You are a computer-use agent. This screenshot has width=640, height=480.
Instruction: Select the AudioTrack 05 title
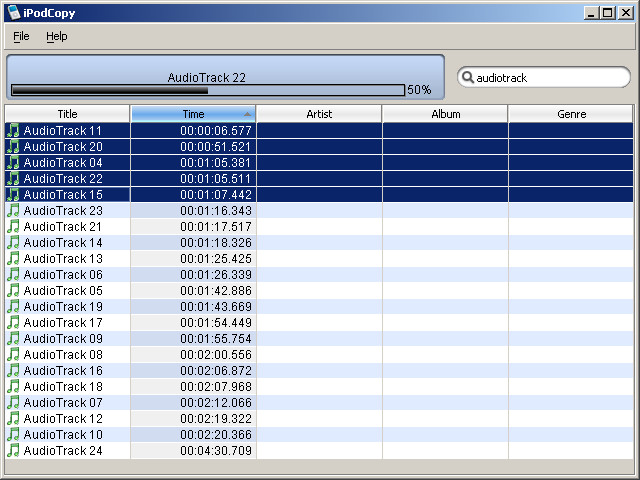click(63, 291)
